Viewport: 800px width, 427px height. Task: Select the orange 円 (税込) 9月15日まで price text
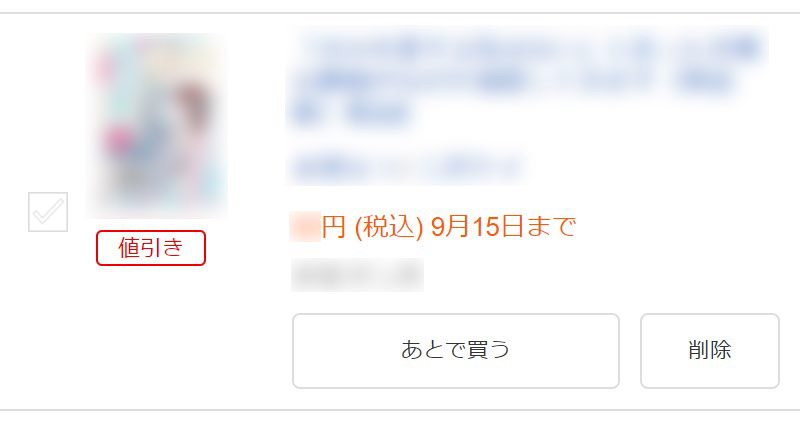(449, 227)
